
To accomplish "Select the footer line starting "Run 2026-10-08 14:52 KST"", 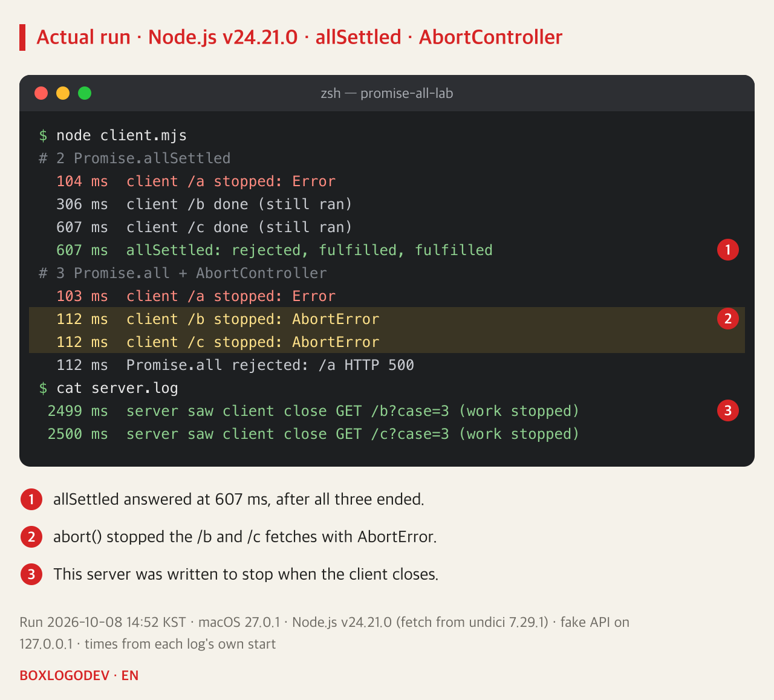I will coord(325,622).
